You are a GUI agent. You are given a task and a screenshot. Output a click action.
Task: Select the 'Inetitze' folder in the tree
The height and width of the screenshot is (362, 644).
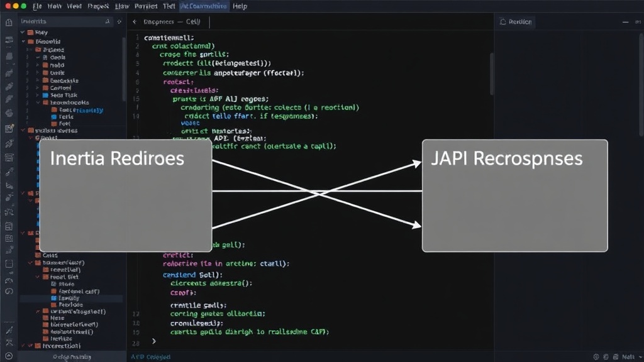(57, 339)
